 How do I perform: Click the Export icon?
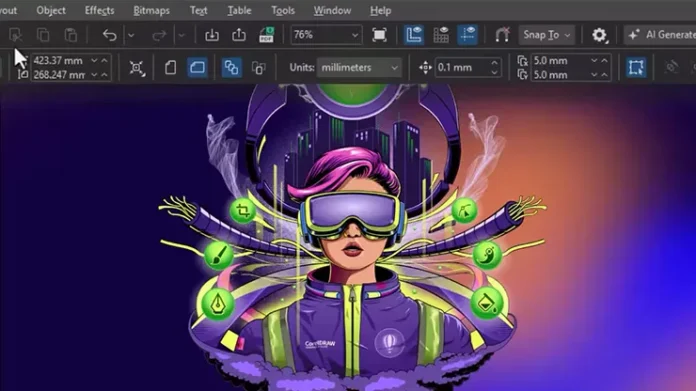tap(239, 35)
